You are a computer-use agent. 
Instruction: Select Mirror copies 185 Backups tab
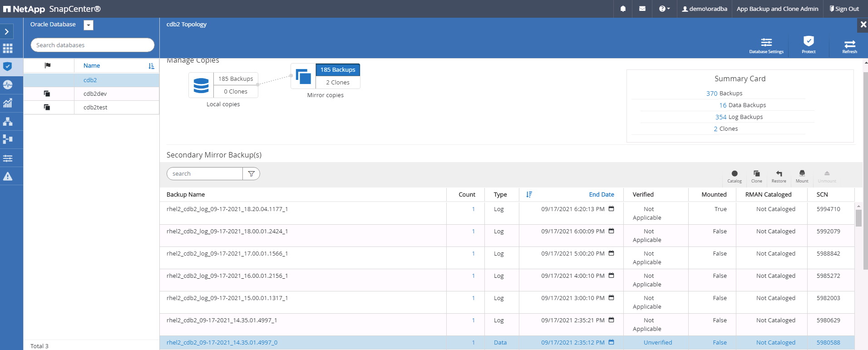click(x=338, y=70)
